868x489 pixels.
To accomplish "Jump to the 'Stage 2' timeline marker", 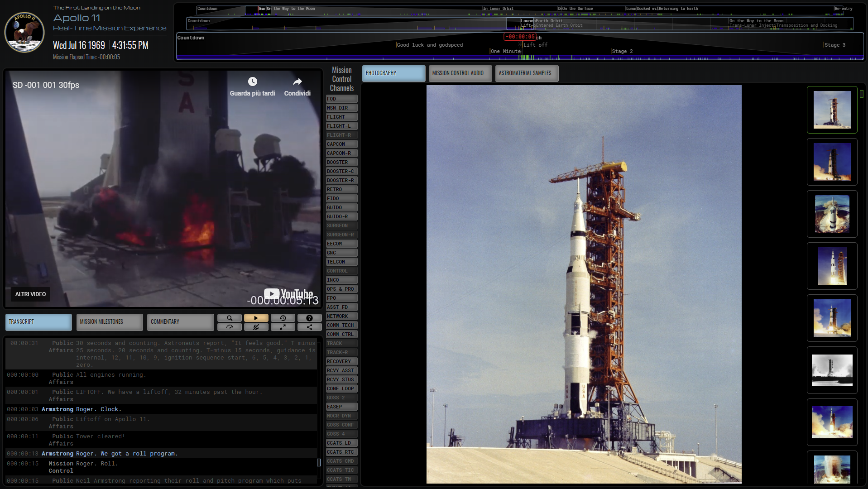I will click(622, 52).
